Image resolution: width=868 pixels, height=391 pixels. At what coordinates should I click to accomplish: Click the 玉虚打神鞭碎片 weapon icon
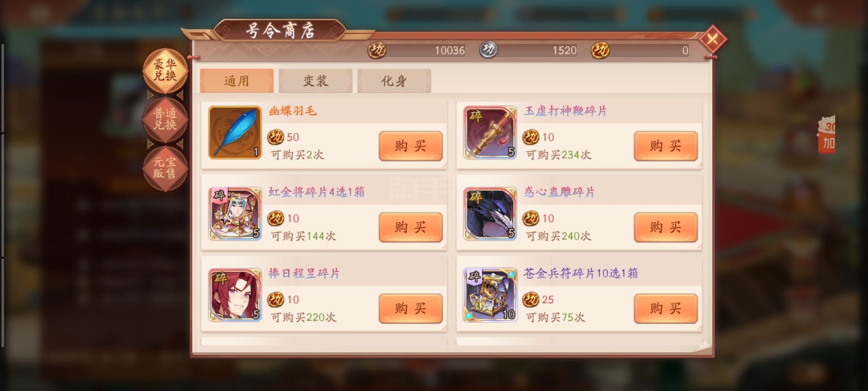490,133
